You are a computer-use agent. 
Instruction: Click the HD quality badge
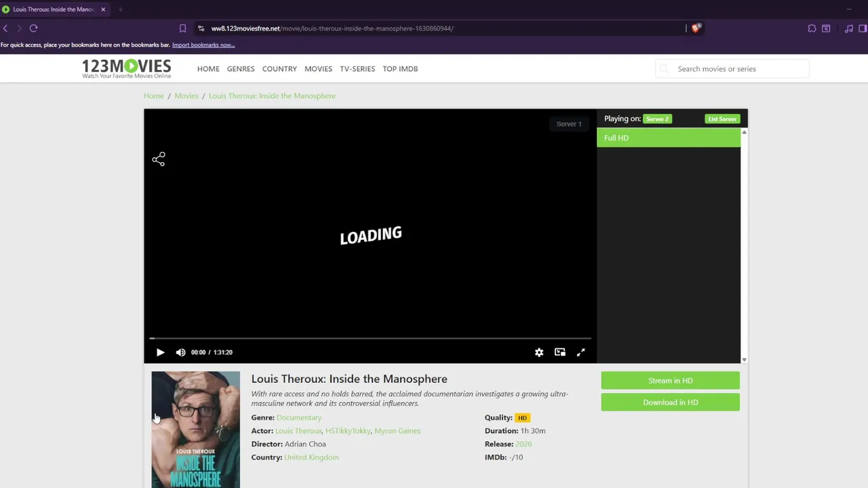point(522,418)
